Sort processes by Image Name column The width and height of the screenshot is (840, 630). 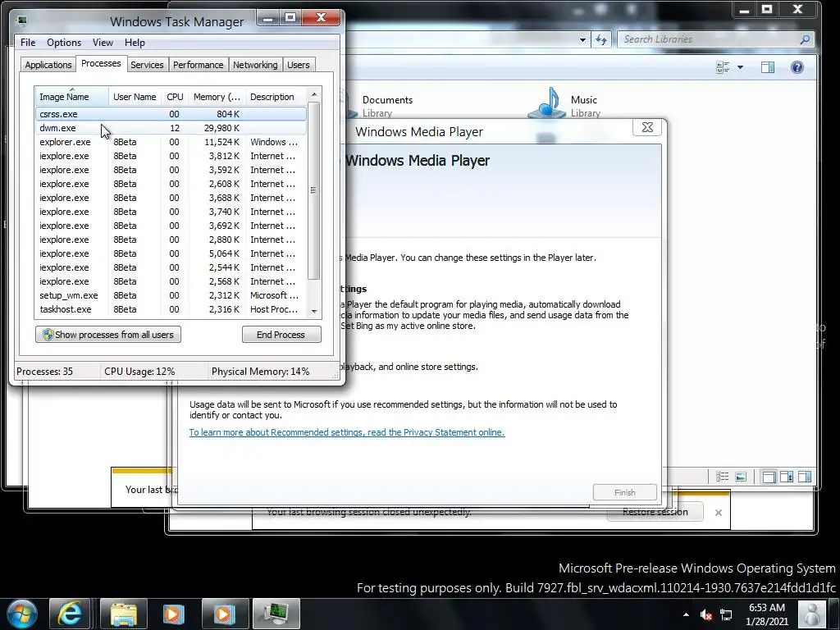(x=72, y=97)
